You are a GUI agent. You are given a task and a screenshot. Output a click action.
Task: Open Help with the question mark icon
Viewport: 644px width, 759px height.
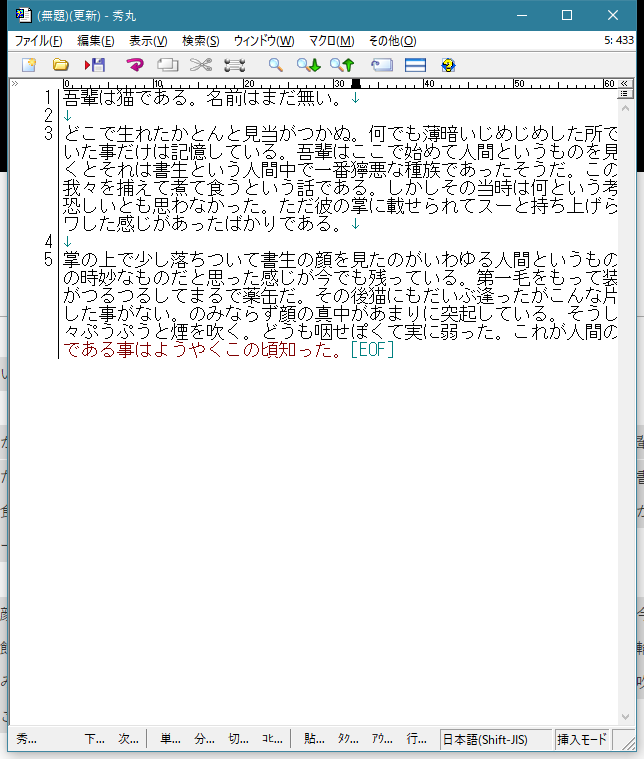pyautogui.click(x=448, y=65)
